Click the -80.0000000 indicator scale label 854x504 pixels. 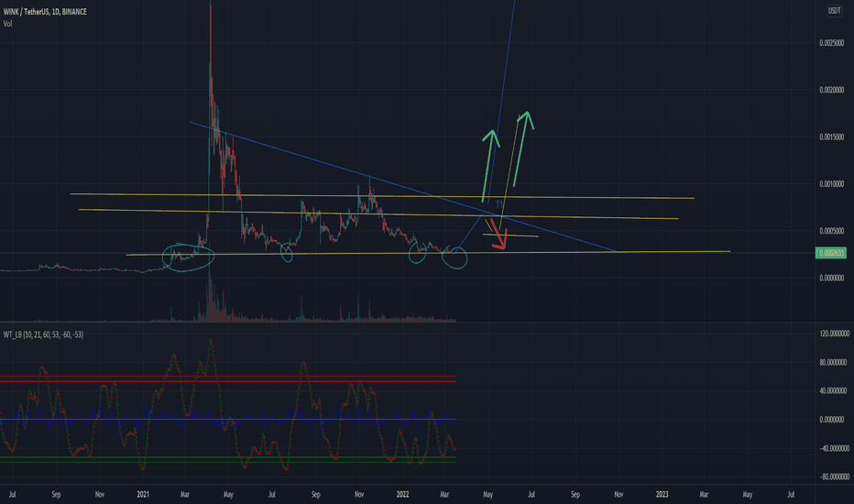pyautogui.click(x=834, y=477)
